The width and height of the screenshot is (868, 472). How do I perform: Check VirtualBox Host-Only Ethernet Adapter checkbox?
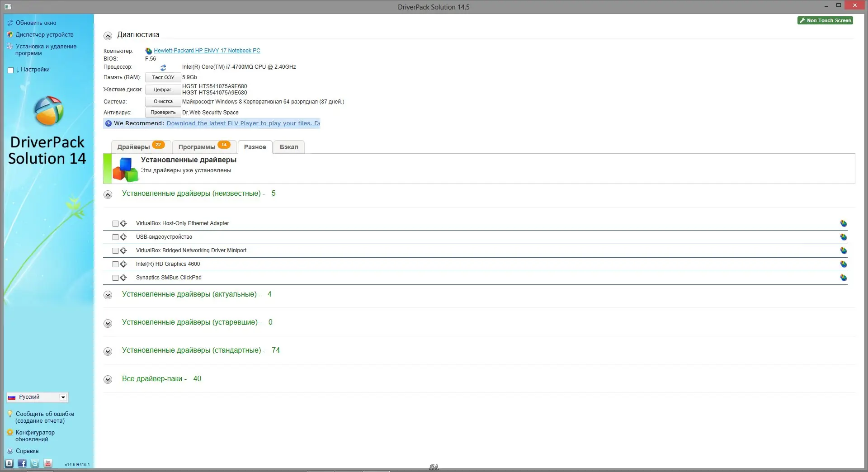click(x=115, y=223)
